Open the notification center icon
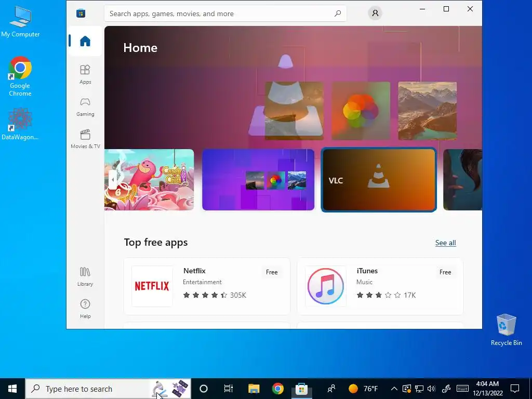The image size is (532, 399). tap(515, 389)
